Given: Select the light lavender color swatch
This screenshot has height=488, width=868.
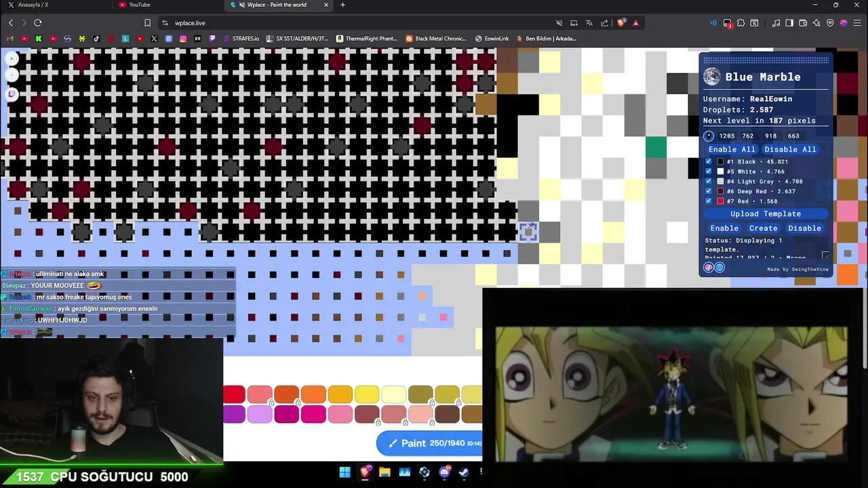Looking at the screenshot, I should [x=260, y=413].
